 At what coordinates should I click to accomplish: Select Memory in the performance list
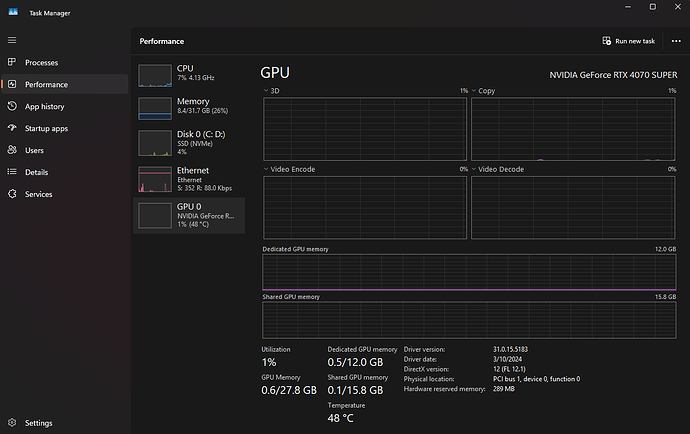(189, 106)
